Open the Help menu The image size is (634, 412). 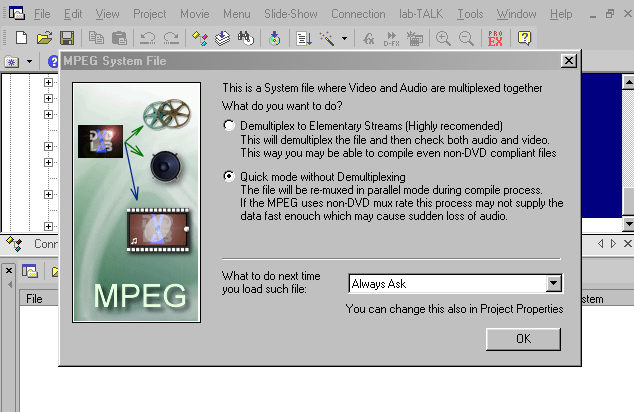[x=561, y=14]
